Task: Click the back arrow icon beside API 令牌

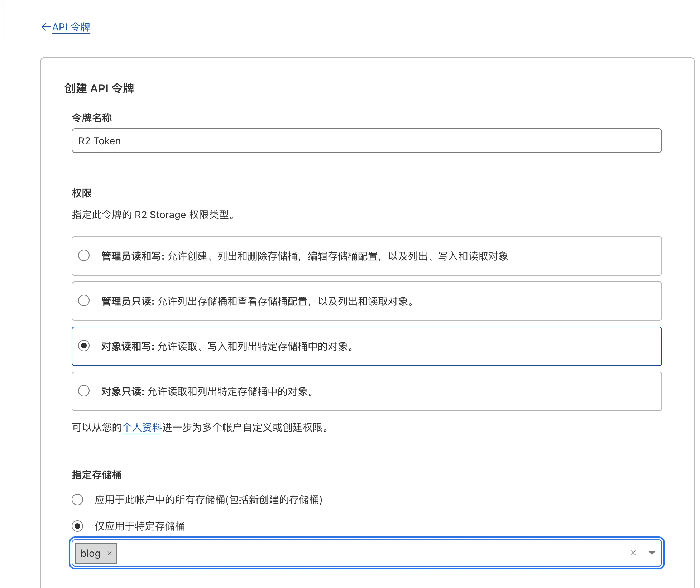Action: click(45, 27)
